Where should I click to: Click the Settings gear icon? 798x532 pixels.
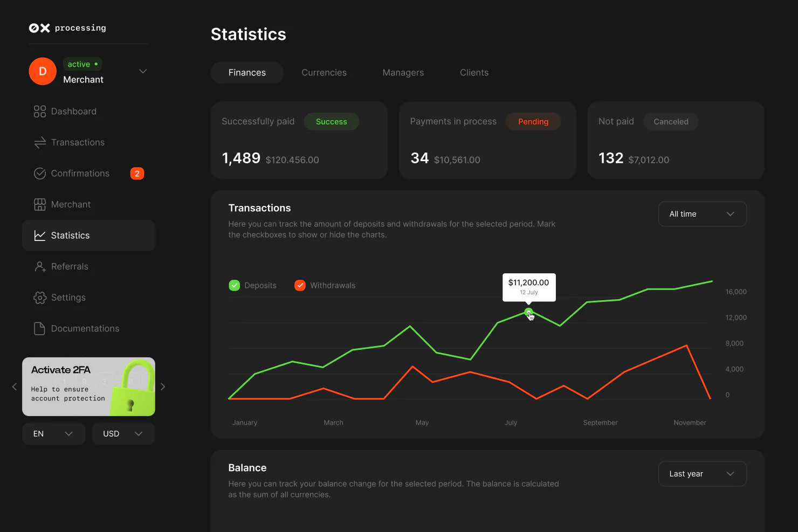click(40, 298)
